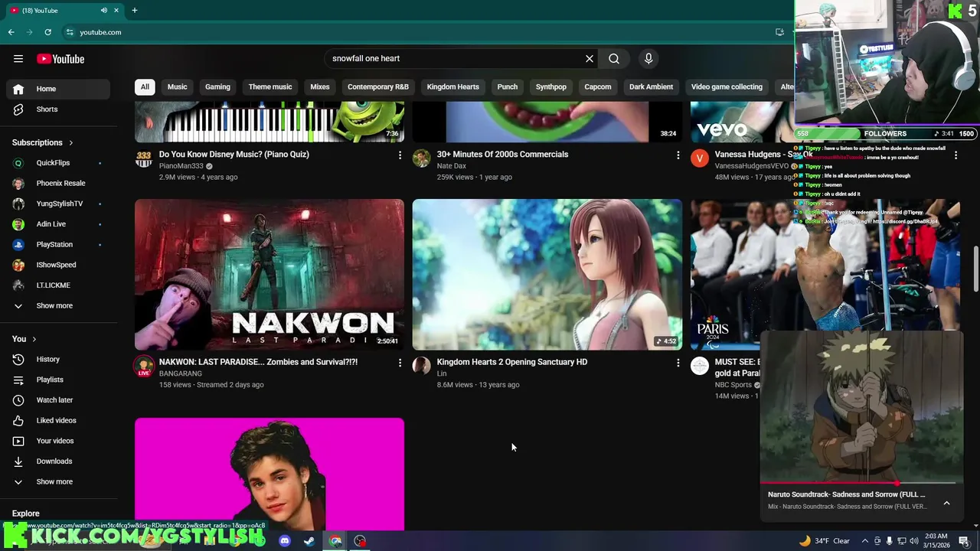This screenshot has width=980, height=551.
Task: Select the Dark Ambient filter chip
Action: click(651, 87)
